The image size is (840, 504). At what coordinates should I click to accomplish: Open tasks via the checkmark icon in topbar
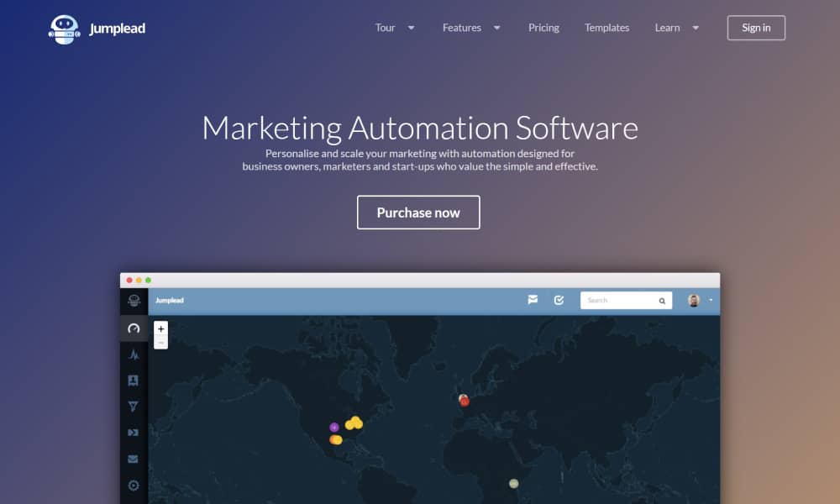coord(559,300)
